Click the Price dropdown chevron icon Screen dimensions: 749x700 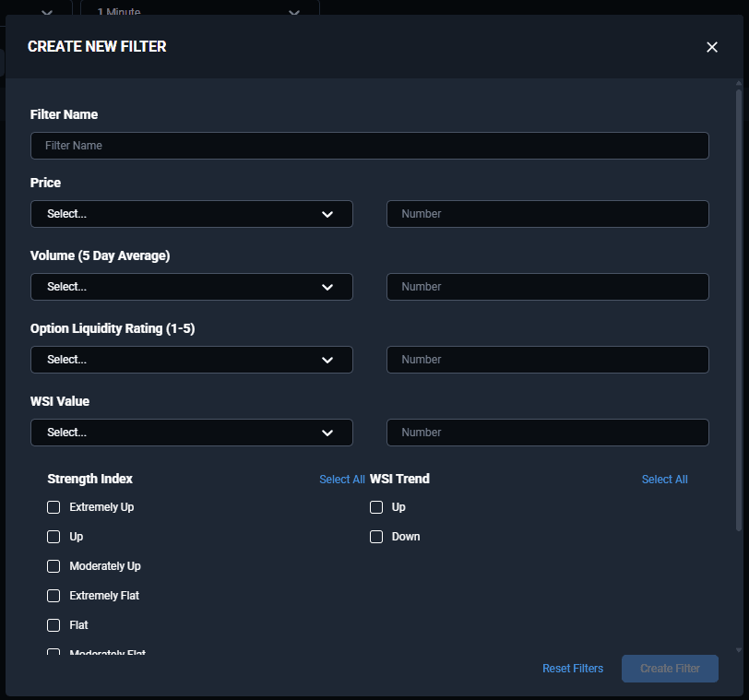[327, 214]
